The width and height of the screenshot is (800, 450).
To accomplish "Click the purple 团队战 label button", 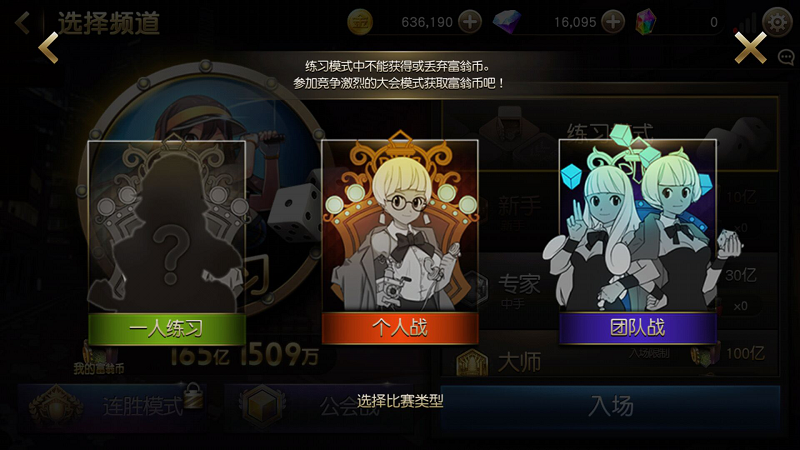I will point(638,329).
